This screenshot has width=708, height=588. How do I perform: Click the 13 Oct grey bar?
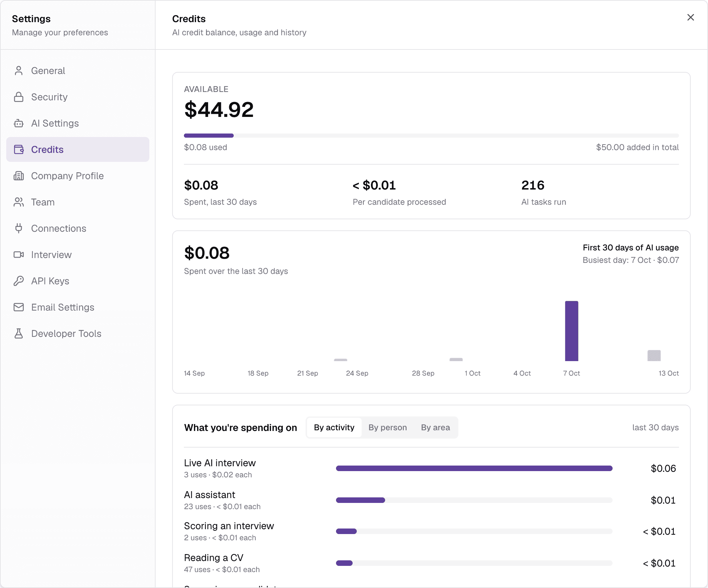click(654, 356)
